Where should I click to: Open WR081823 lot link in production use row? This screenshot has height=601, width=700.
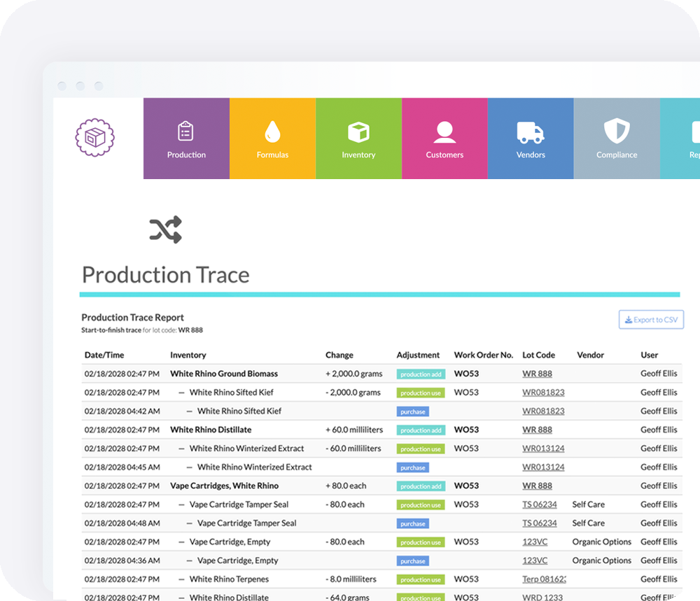coord(543,393)
